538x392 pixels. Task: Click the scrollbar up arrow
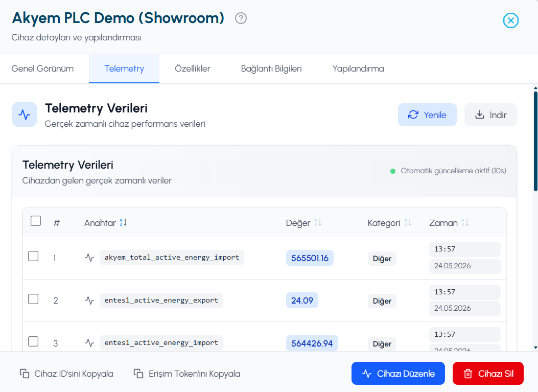(x=535, y=88)
